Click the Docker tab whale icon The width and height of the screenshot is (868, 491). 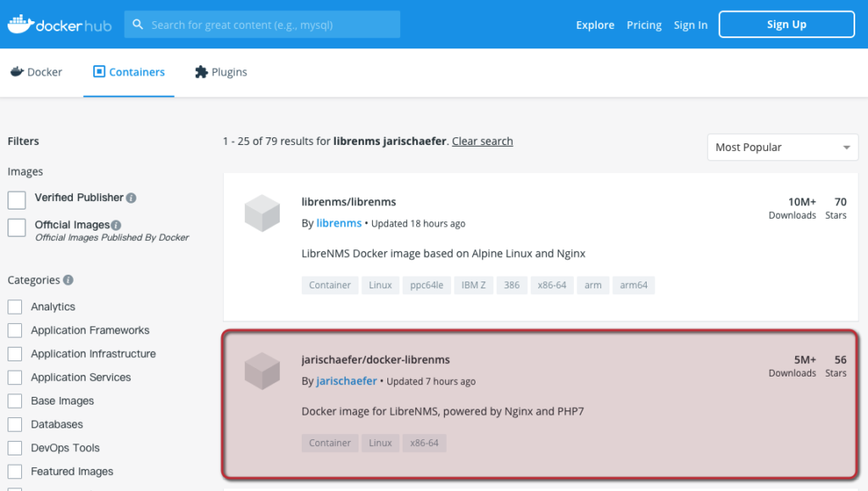17,71
